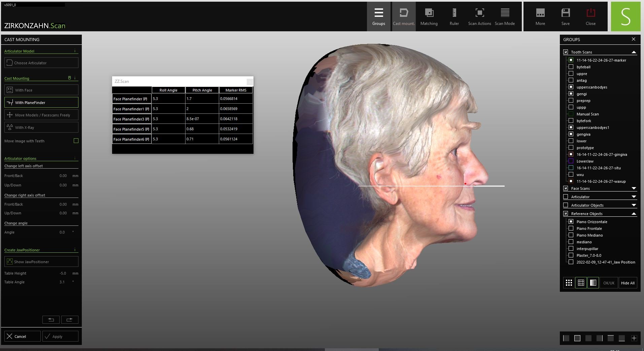
Task: Click the Table Height value field
Action: 63,273
